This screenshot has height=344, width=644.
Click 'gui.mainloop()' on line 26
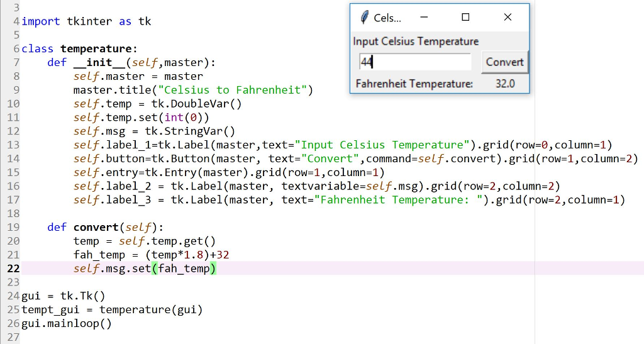coord(67,323)
